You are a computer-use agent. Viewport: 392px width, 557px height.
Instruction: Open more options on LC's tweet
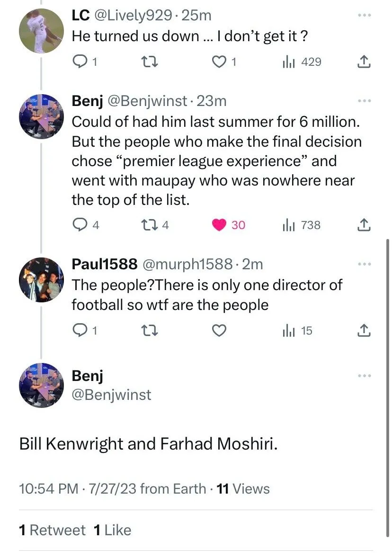pos(364,16)
